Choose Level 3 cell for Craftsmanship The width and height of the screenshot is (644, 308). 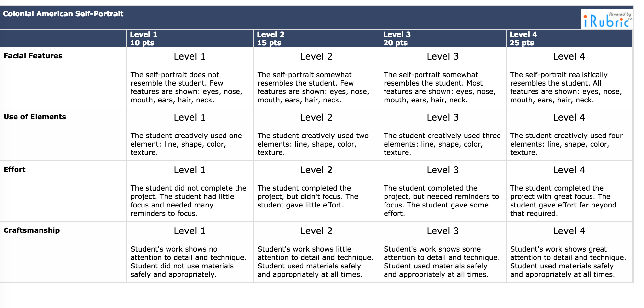coord(443,252)
